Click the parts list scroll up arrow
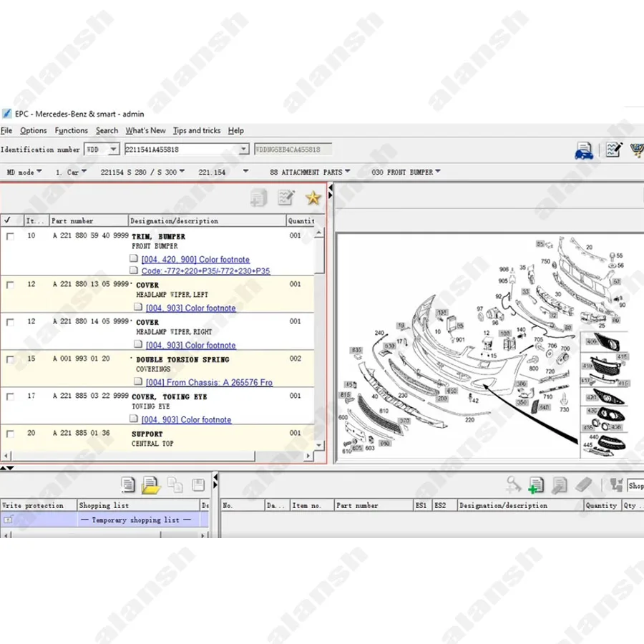Viewport: 644px width, 644px height. point(319,233)
